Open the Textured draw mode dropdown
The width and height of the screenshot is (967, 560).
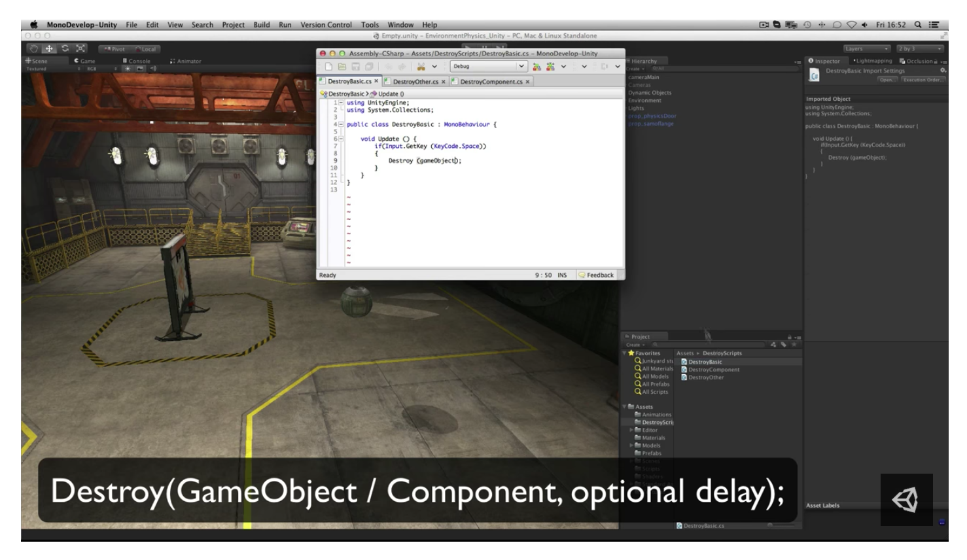pos(52,68)
